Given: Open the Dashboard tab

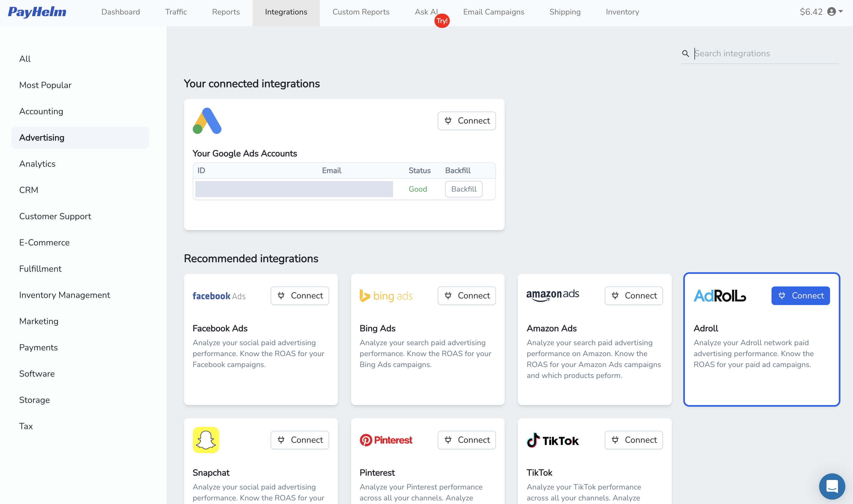Looking at the screenshot, I should pyautogui.click(x=121, y=12).
